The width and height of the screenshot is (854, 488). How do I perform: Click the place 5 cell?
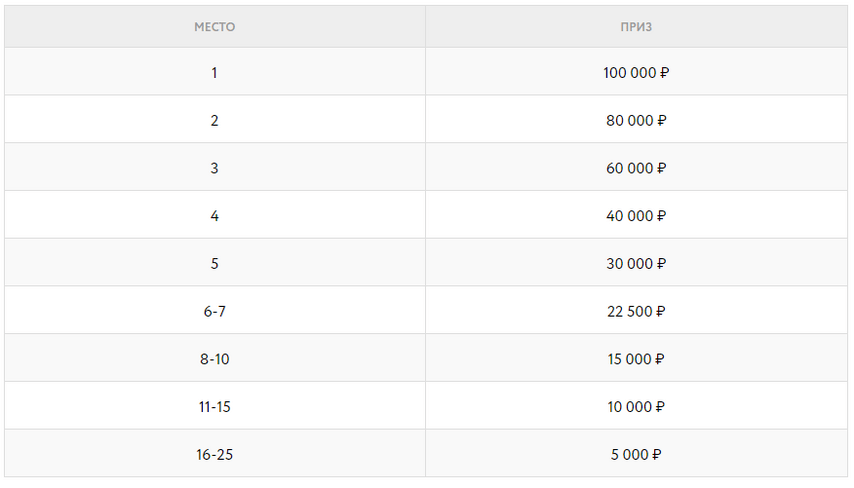tap(215, 263)
